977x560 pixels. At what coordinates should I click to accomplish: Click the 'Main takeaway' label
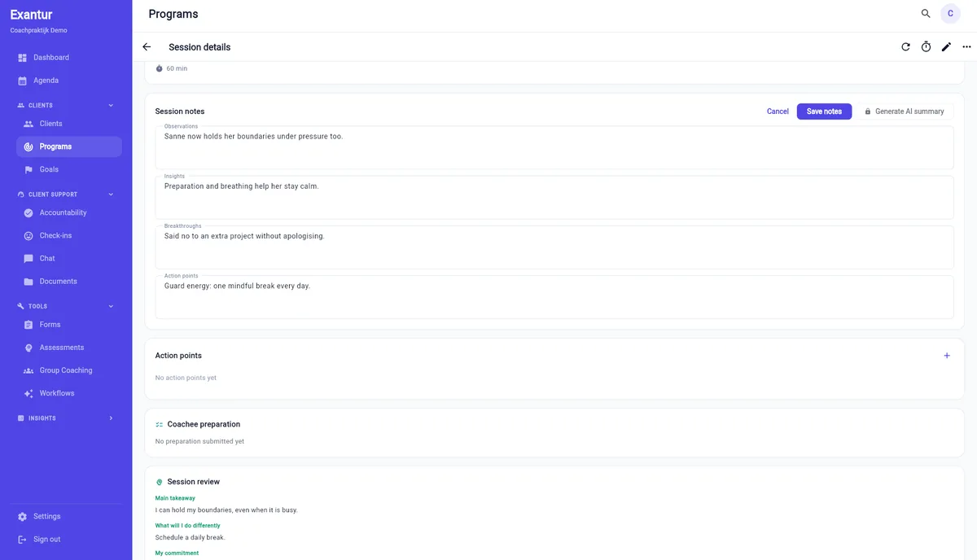(175, 498)
